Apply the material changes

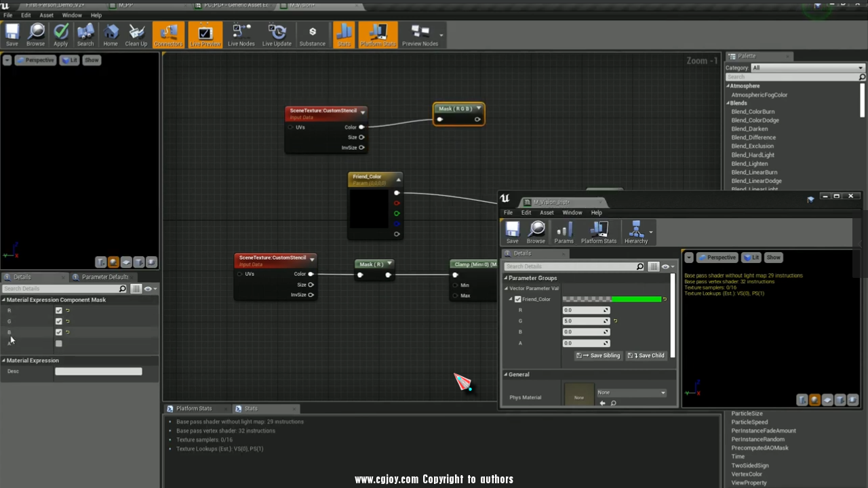pos(60,35)
